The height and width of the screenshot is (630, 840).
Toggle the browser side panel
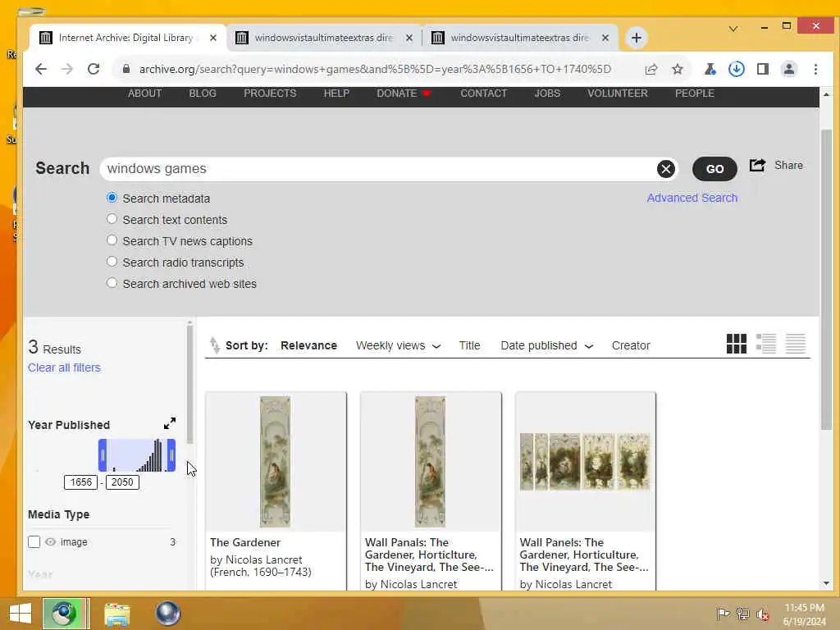[763, 69]
